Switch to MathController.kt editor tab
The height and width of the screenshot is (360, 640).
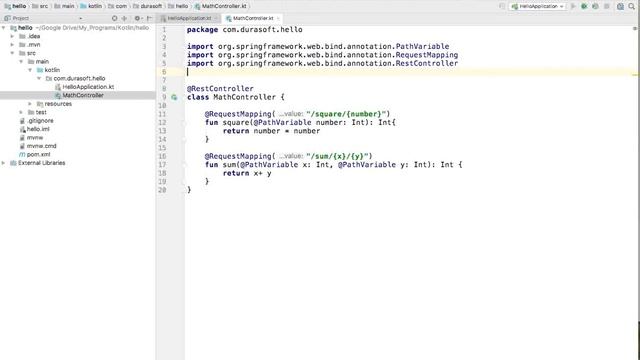click(x=253, y=18)
